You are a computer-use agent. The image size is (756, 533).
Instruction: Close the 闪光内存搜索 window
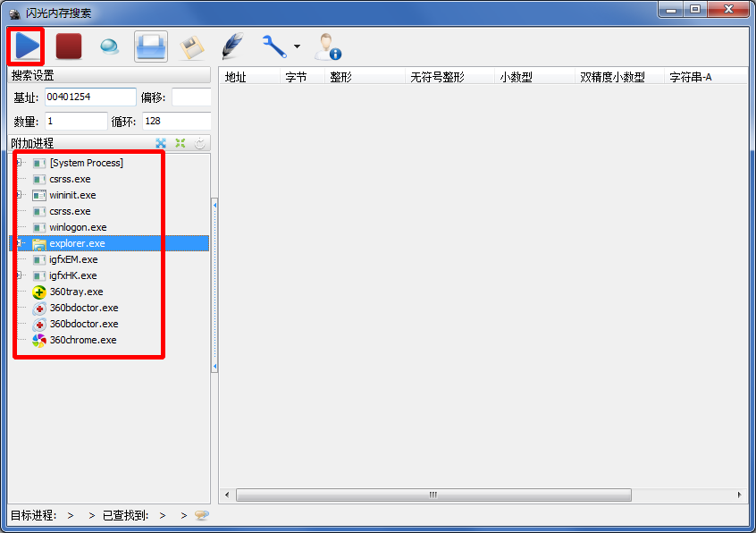(x=728, y=10)
